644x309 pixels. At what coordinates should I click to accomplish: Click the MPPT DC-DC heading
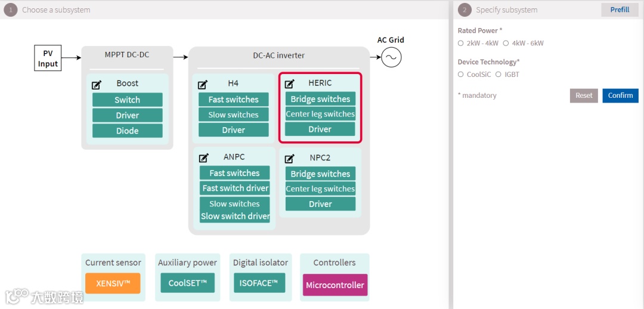(126, 55)
